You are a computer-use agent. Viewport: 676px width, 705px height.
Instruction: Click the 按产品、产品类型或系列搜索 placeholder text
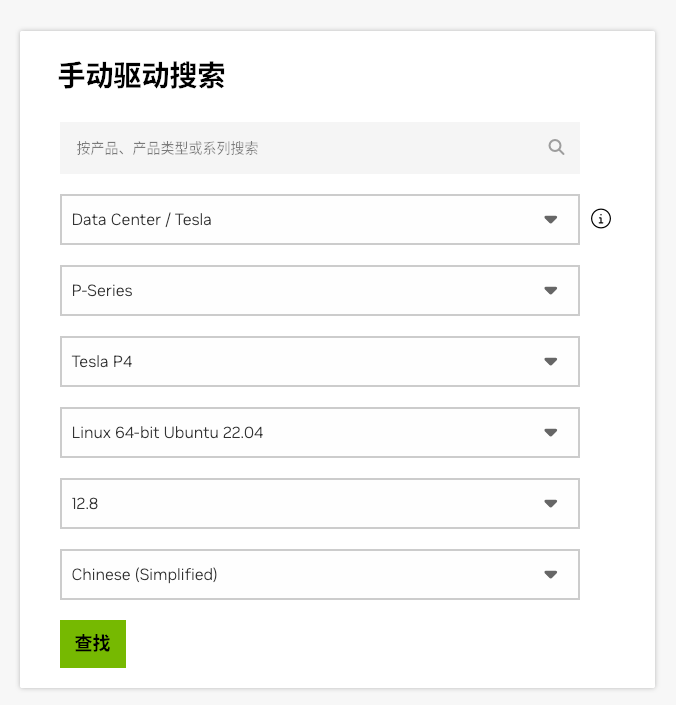coord(168,148)
